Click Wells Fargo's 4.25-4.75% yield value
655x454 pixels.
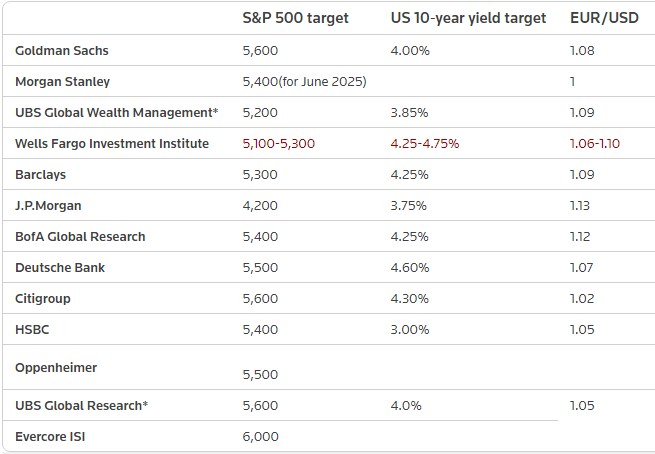tap(425, 143)
